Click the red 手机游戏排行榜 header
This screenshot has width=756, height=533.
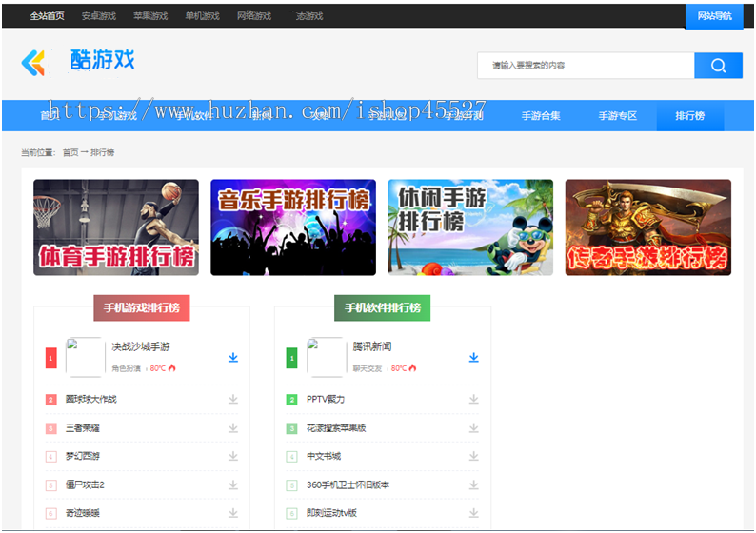tap(142, 308)
